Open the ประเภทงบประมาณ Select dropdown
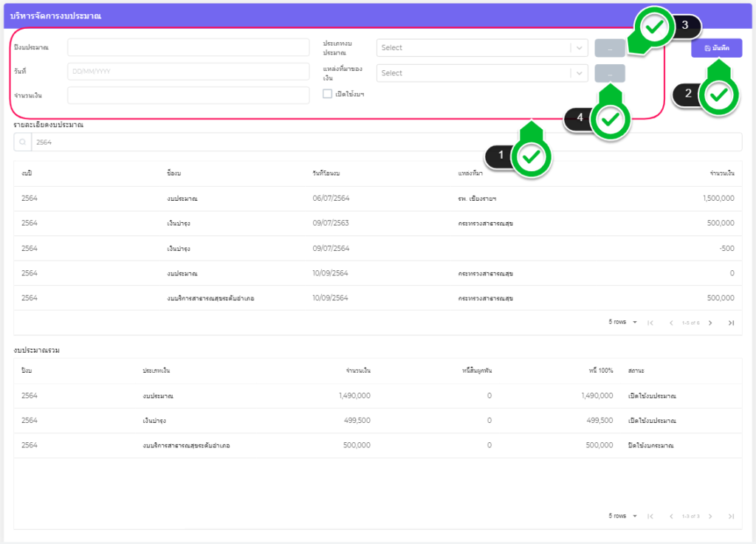 click(x=481, y=48)
